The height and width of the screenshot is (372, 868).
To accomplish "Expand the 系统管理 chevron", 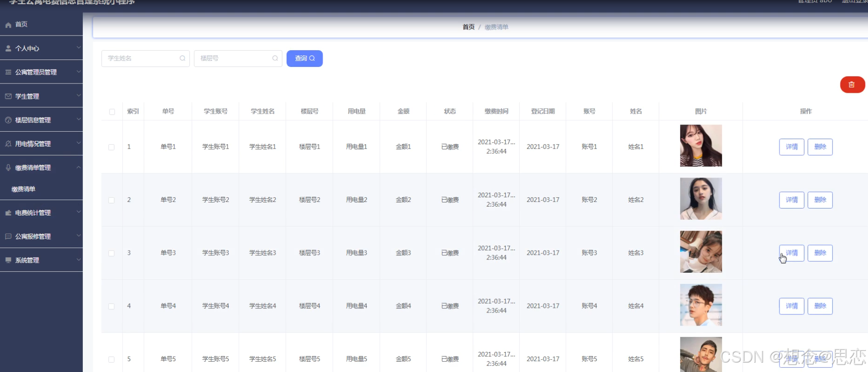I will (79, 260).
